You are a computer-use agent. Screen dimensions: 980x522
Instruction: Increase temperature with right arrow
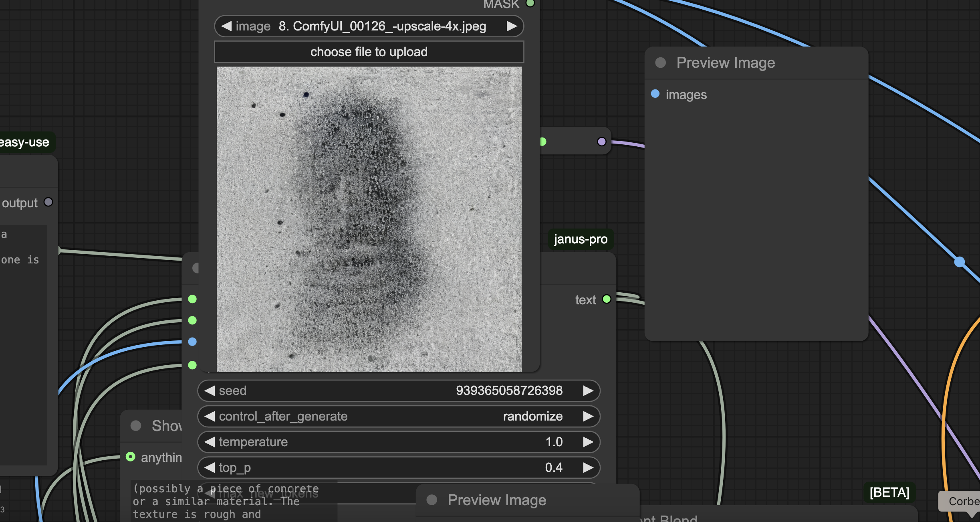pos(588,442)
